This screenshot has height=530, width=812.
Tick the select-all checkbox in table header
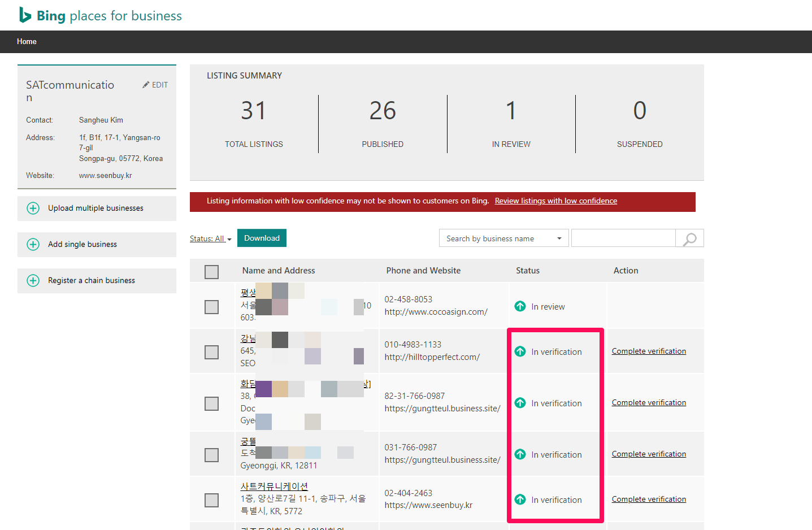pyautogui.click(x=211, y=272)
